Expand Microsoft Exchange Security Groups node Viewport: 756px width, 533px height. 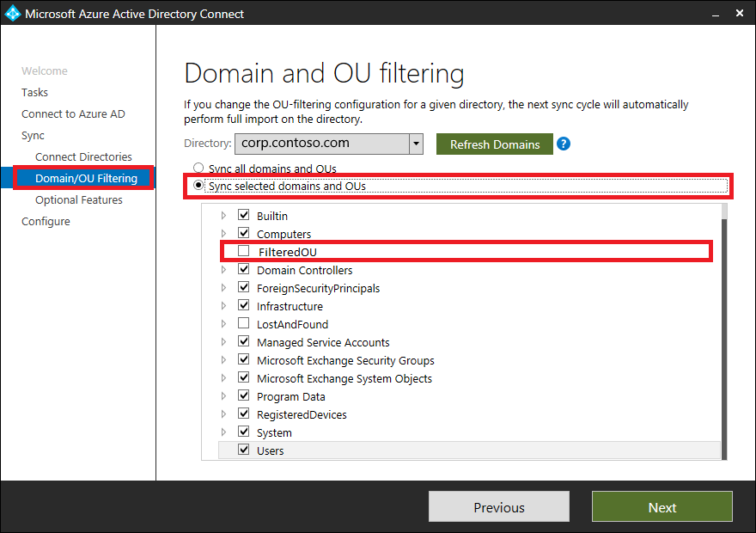coord(223,360)
